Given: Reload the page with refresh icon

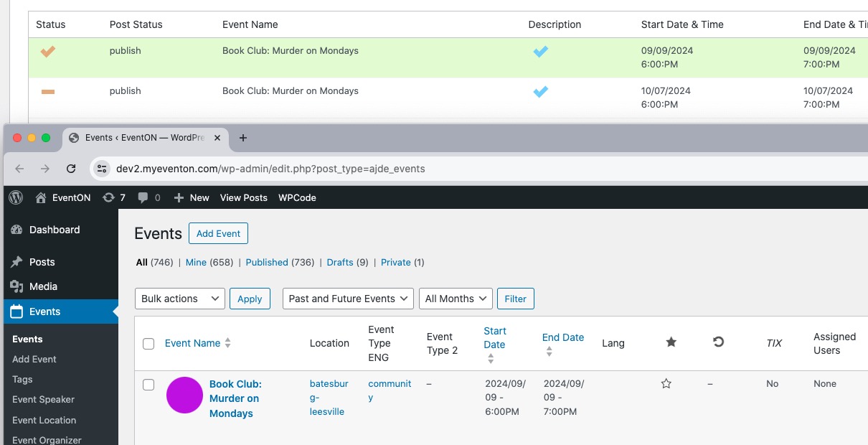Looking at the screenshot, I should tap(71, 169).
